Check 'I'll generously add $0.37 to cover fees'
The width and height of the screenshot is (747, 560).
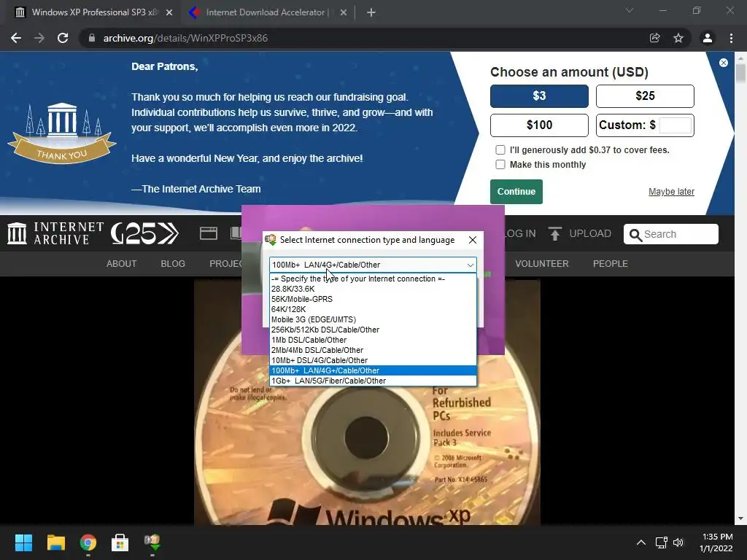(x=500, y=150)
